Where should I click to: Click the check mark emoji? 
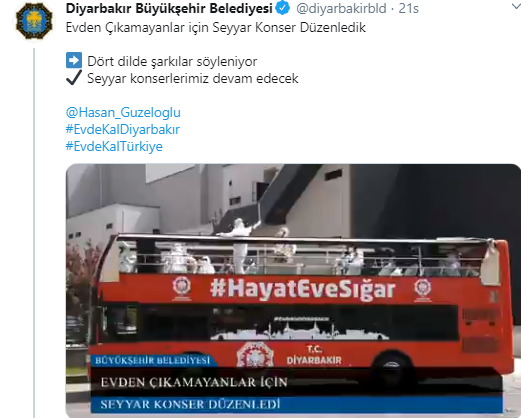point(74,78)
